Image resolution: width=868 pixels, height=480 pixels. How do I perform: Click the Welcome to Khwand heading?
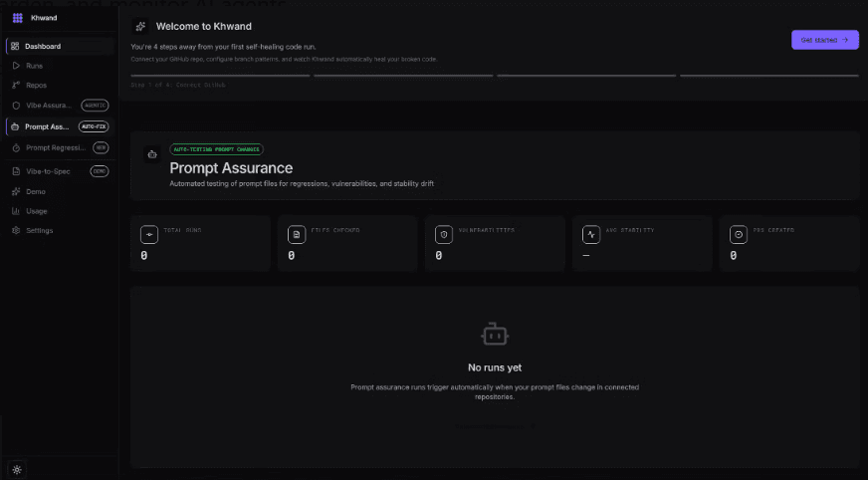pyautogui.click(x=204, y=26)
